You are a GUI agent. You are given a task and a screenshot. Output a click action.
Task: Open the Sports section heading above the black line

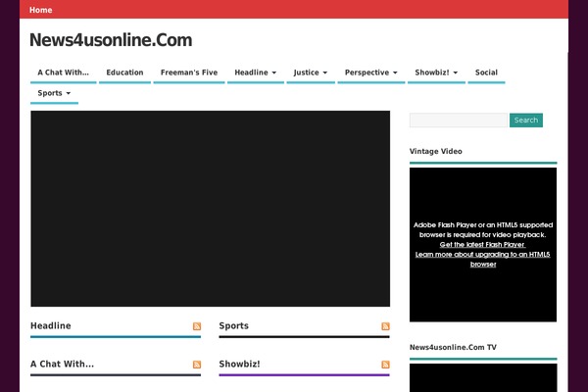point(233,325)
